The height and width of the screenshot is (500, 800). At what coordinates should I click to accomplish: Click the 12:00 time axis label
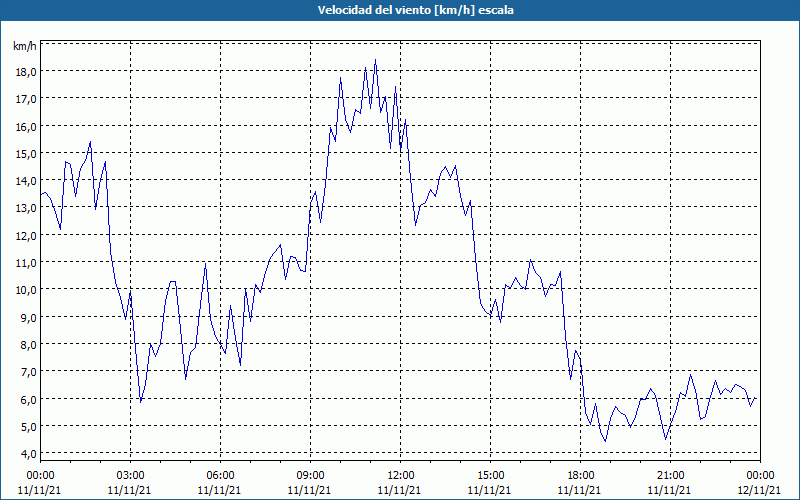point(401,476)
